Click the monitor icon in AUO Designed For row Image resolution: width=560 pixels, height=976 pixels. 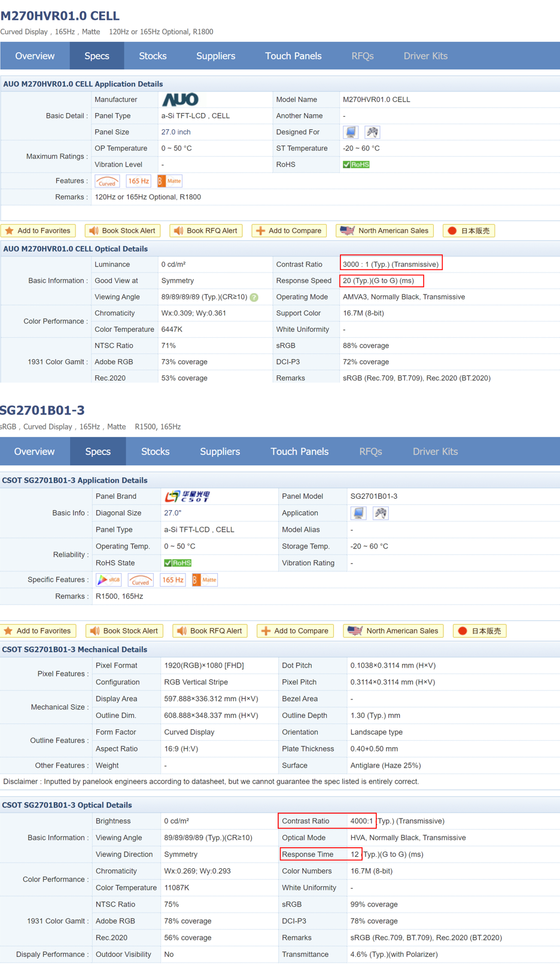[351, 132]
